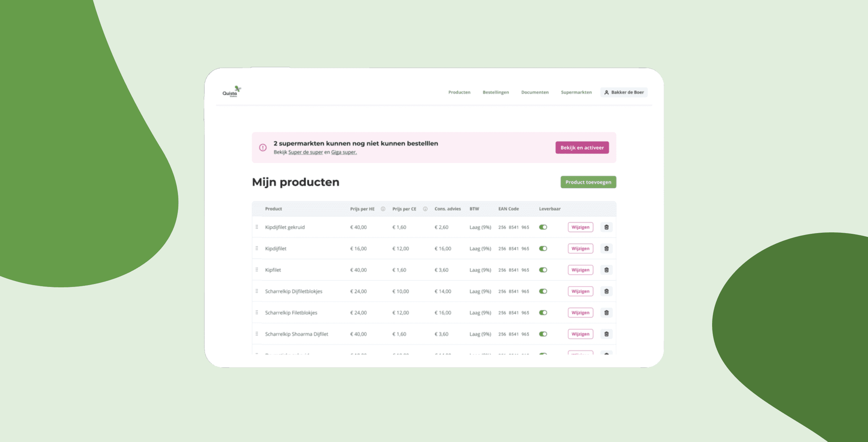
Task: Click info icon next to Prijs per CE
Action: (x=425, y=209)
